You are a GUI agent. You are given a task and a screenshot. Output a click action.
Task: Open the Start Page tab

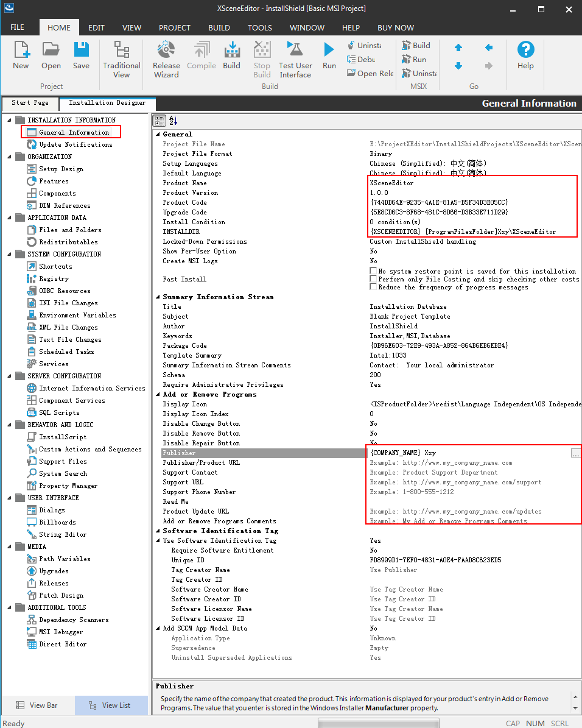click(30, 102)
